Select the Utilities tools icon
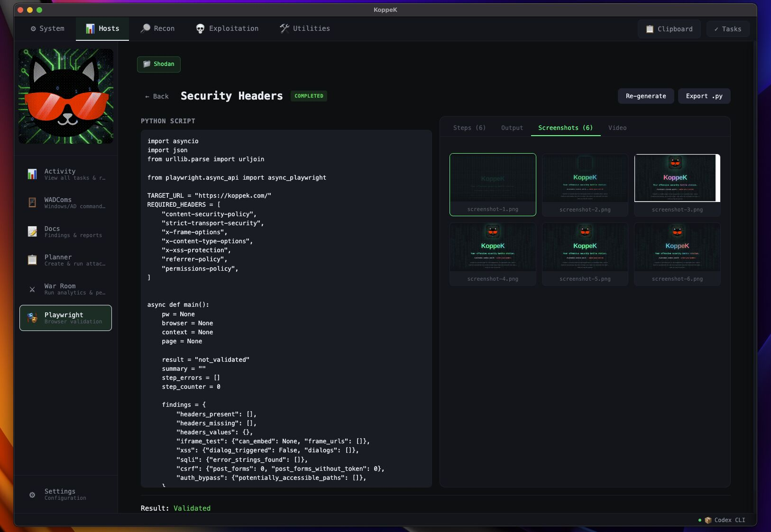This screenshot has width=771, height=532. click(x=285, y=28)
